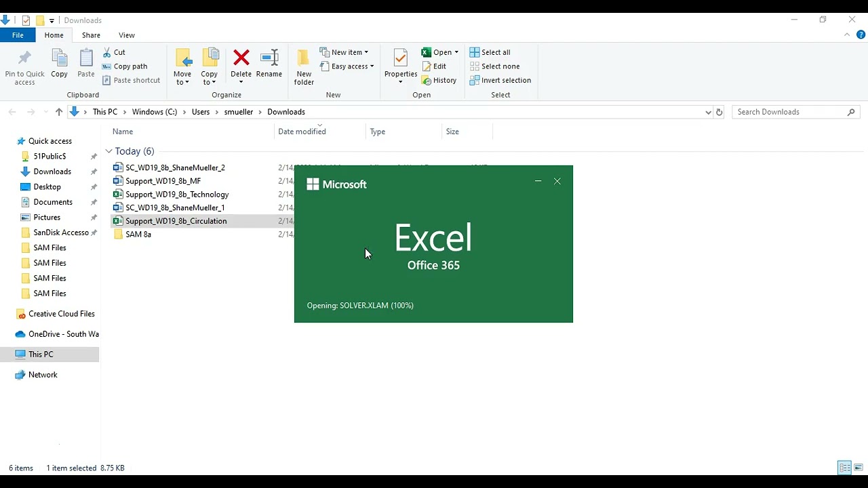
Task: Open Explorer Help question mark
Action: click(861, 35)
